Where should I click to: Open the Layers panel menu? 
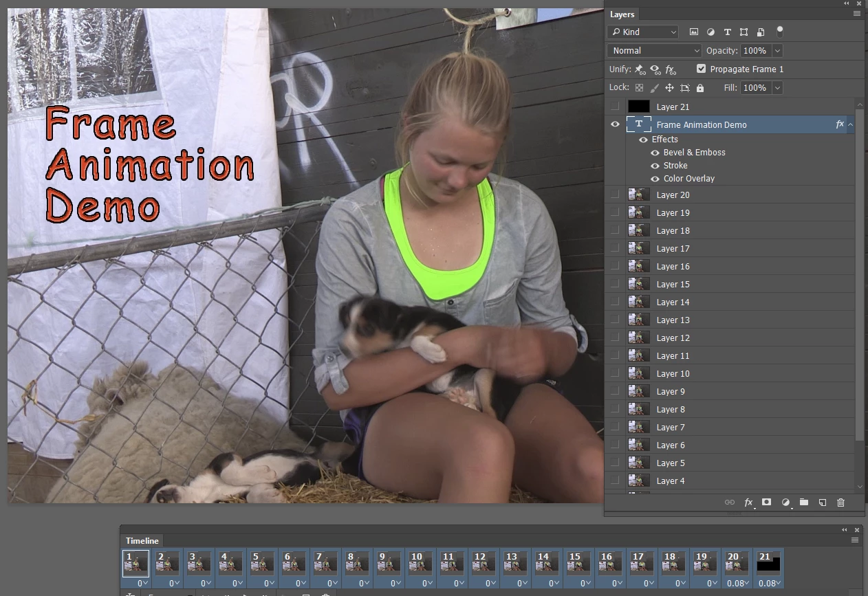[857, 13]
